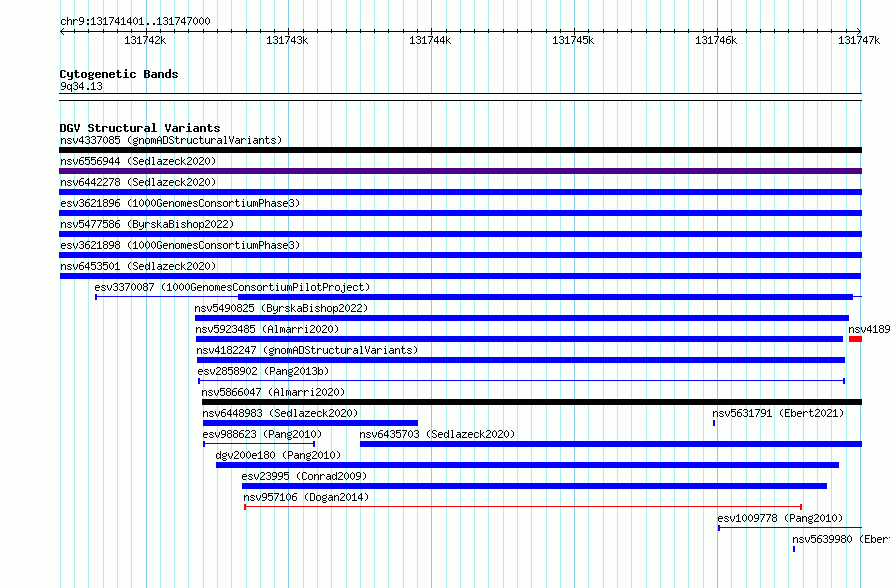Open nsv5866047 (Almarri2020) label
This screenshot has width=890, height=588.
pyautogui.click(x=273, y=392)
